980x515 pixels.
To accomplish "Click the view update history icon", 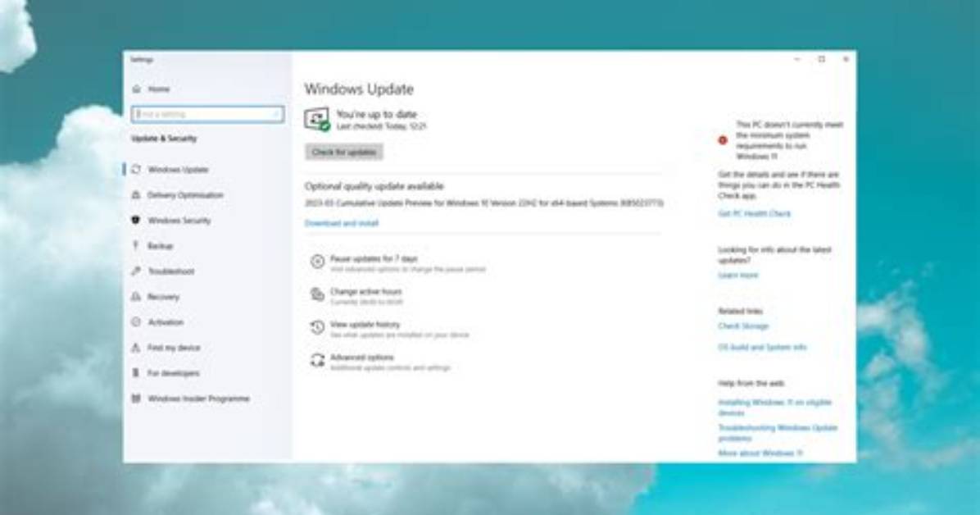I will point(317,327).
